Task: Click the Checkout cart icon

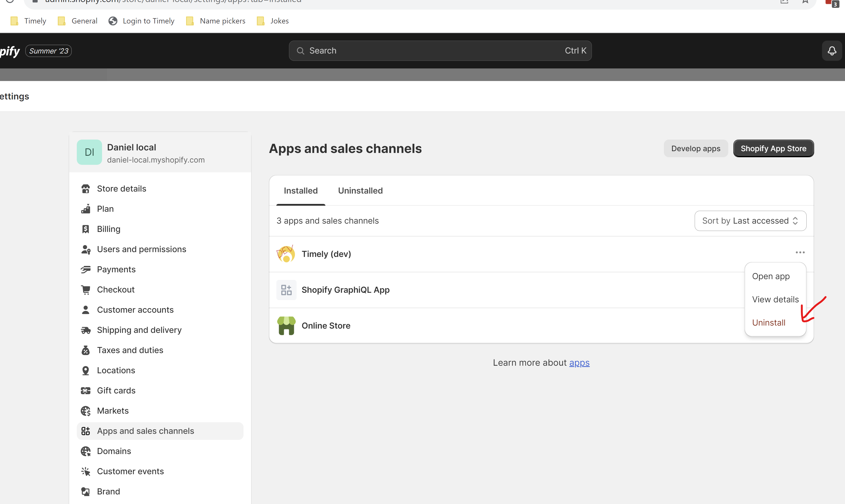Action: [86, 290]
